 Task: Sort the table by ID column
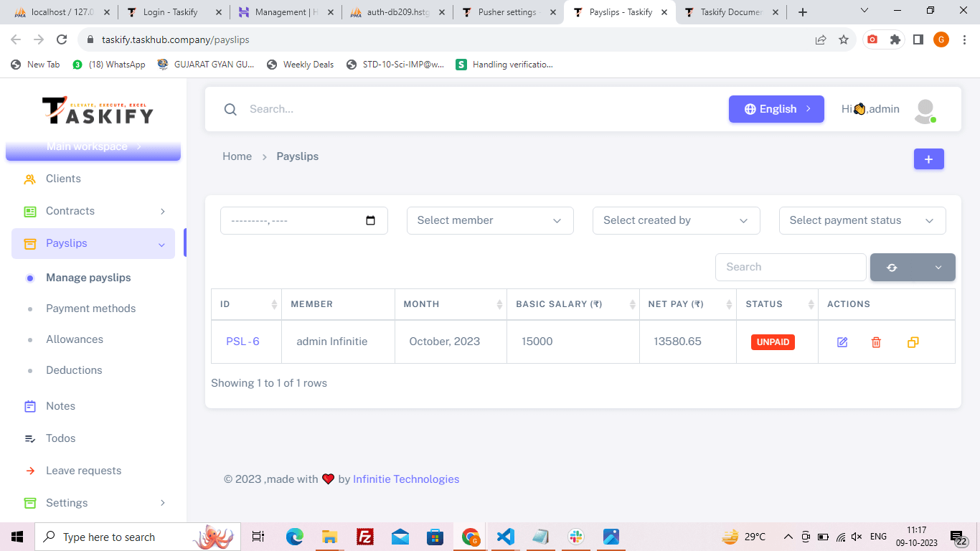[x=245, y=304]
